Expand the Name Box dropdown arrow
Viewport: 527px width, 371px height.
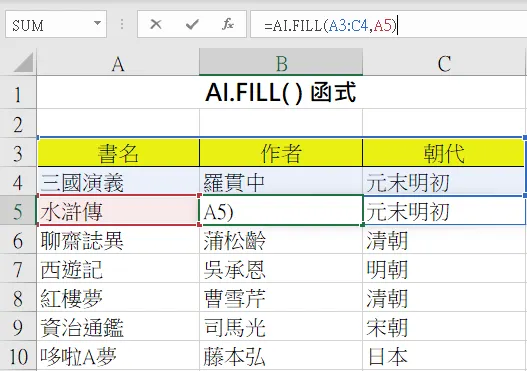tap(97, 24)
